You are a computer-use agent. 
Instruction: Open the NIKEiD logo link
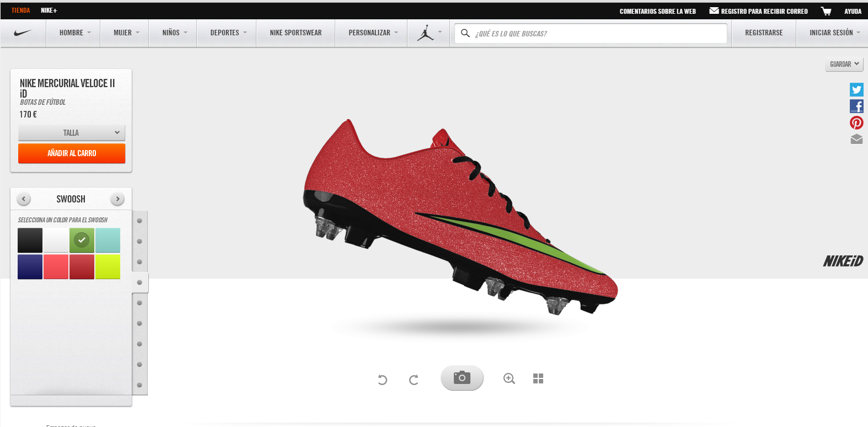point(843,261)
